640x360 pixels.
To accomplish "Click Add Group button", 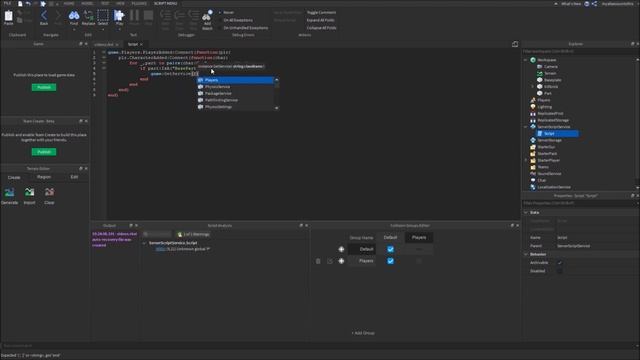I will 363,333.
